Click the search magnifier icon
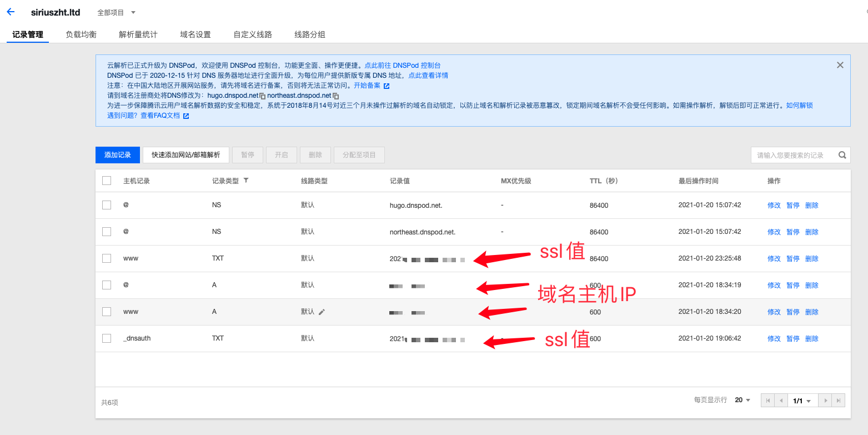Screen dimensions: 868x435 click(x=842, y=156)
